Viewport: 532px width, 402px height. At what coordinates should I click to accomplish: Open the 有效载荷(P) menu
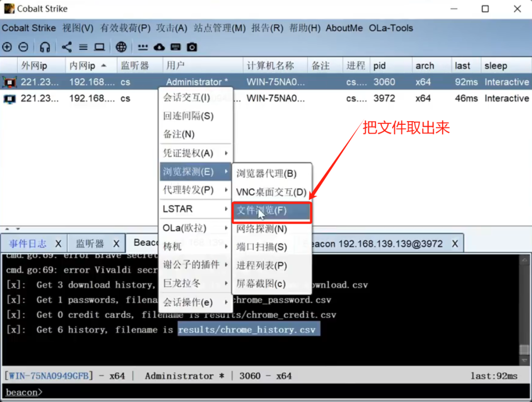point(125,28)
